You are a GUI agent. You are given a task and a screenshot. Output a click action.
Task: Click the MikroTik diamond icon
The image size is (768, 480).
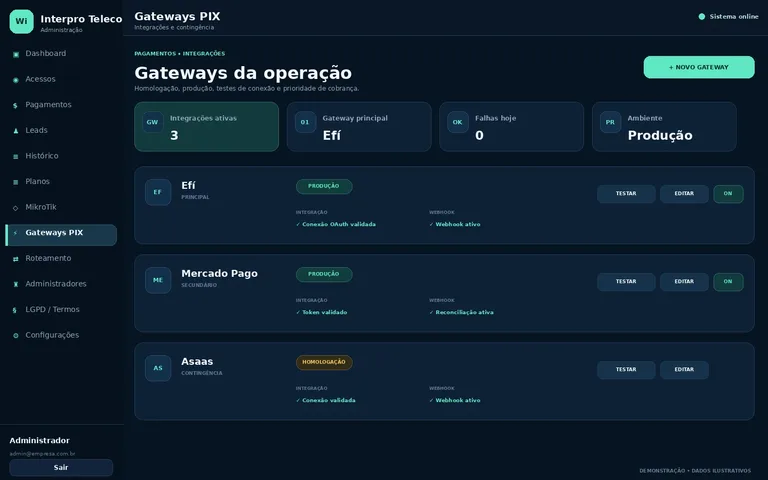tap(16, 208)
